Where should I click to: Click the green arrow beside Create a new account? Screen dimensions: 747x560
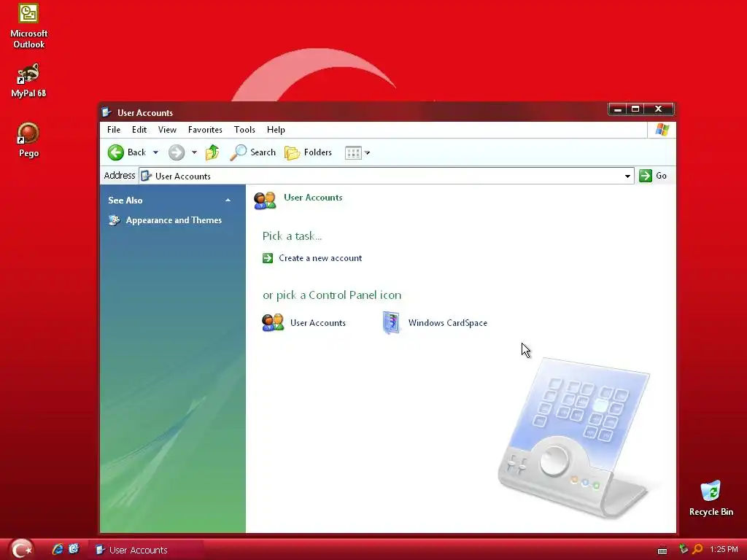pyautogui.click(x=268, y=258)
